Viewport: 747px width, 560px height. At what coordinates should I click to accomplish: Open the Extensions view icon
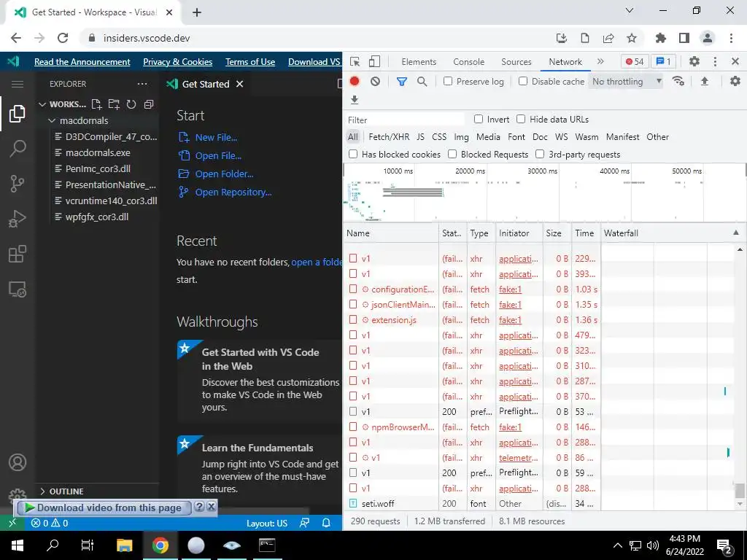[x=18, y=254]
